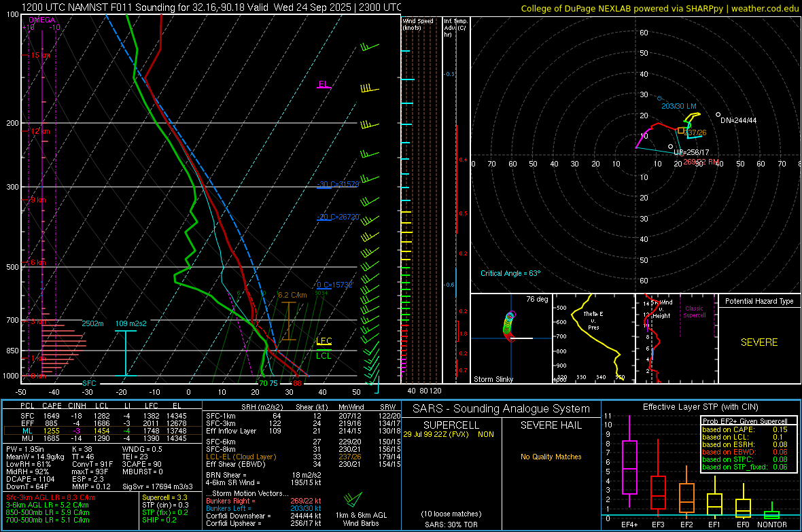Click the 'Theta-E v. Pres' label
This screenshot has width=802, height=532.
593,320
